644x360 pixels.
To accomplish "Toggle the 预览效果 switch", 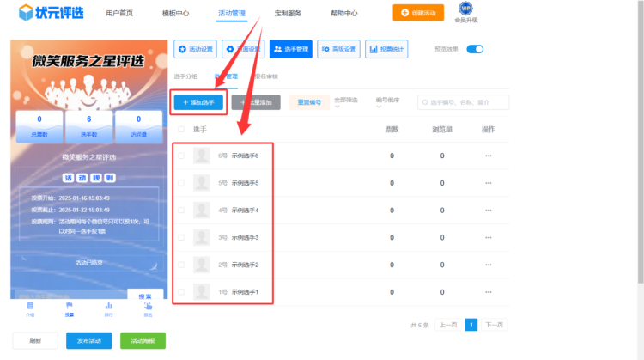I will (475, 49).
